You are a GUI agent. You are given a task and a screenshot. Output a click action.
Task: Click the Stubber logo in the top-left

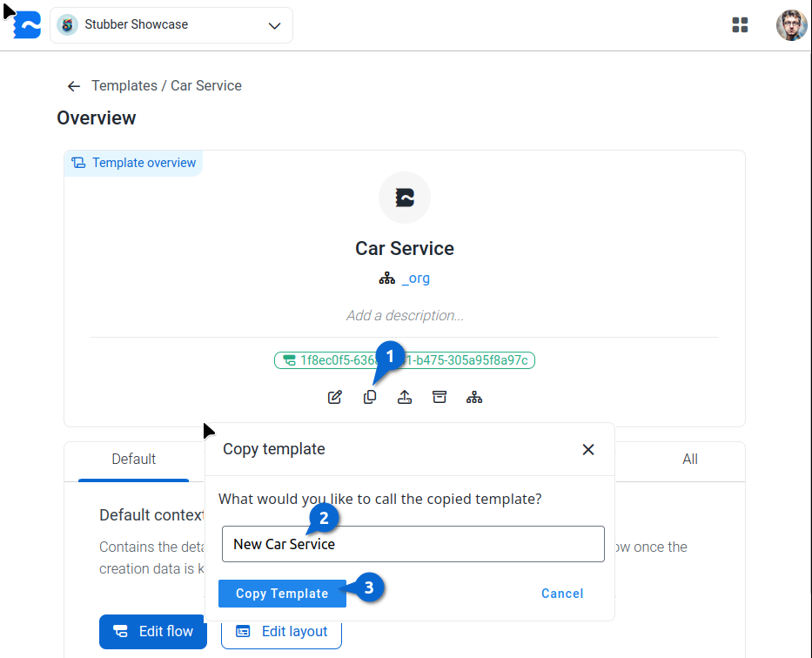point(28,25)
